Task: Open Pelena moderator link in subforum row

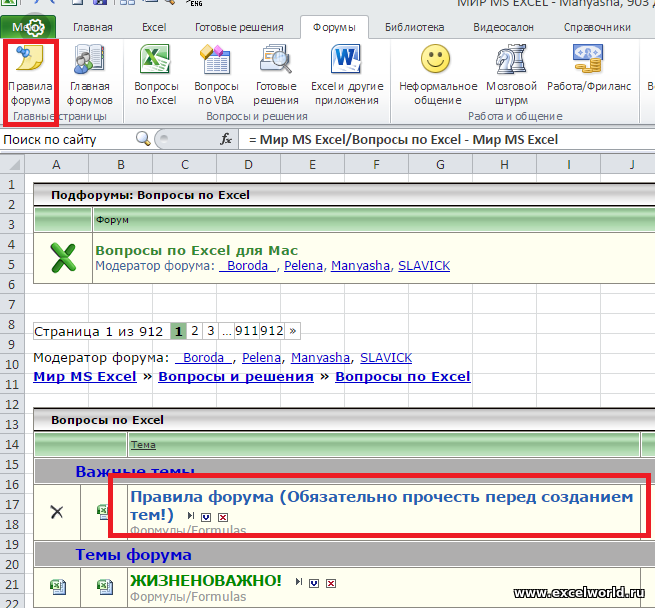Action: pyautogui.click(x=303, y=266)
